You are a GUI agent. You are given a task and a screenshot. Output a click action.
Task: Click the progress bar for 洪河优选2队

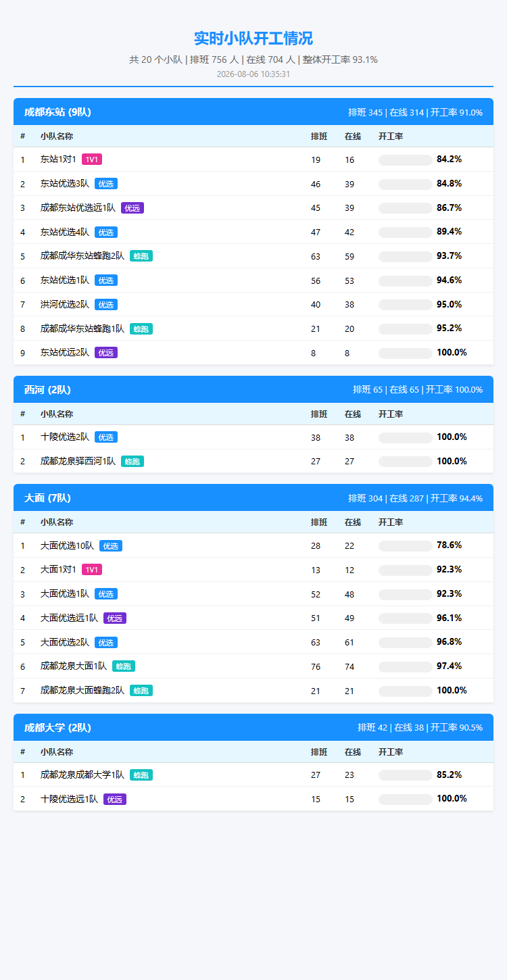pos(406,305)
